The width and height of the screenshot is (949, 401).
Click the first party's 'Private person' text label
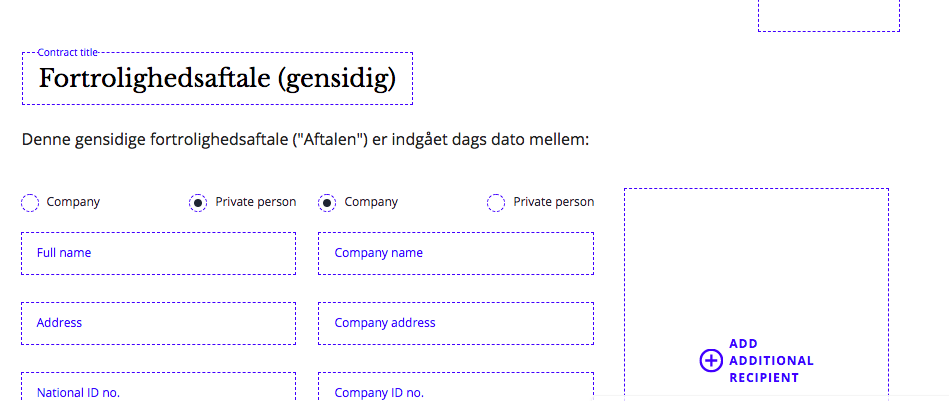click(256, 202)
